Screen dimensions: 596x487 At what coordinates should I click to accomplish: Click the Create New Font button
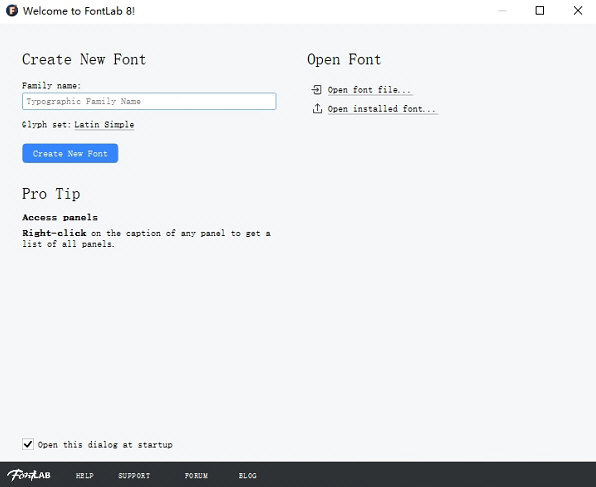coord(70,153)
